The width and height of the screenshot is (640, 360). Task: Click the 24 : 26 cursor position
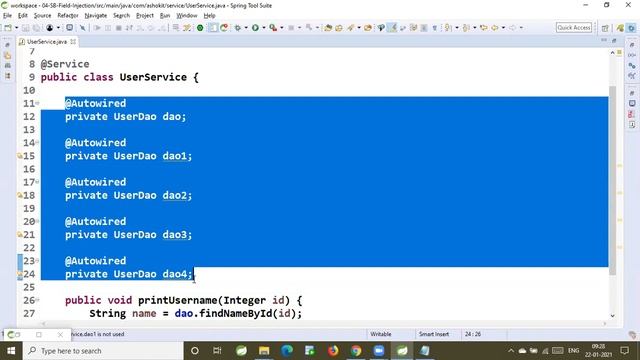(473, 334)
